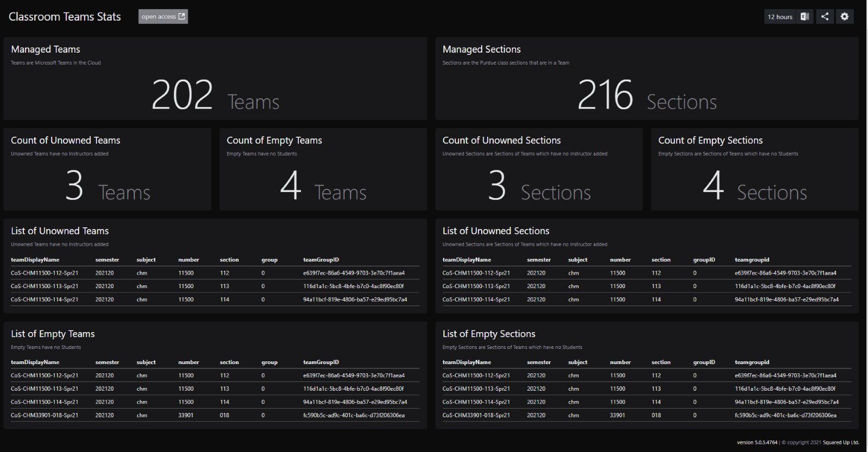Select CoS-CHM11500-113-Spr21 in List of Unowned Sections
The height and width of the screenshot is (452, 868).
pos(476,287)
